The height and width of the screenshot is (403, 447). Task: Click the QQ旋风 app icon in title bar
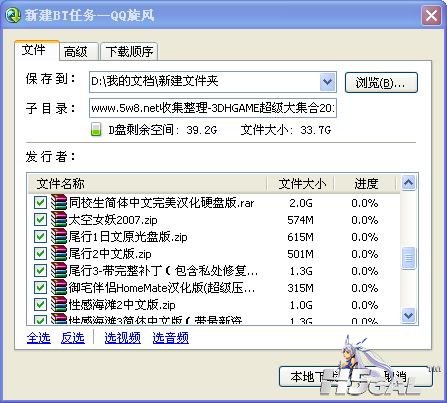pyautogui.click(x=13, y=15)
